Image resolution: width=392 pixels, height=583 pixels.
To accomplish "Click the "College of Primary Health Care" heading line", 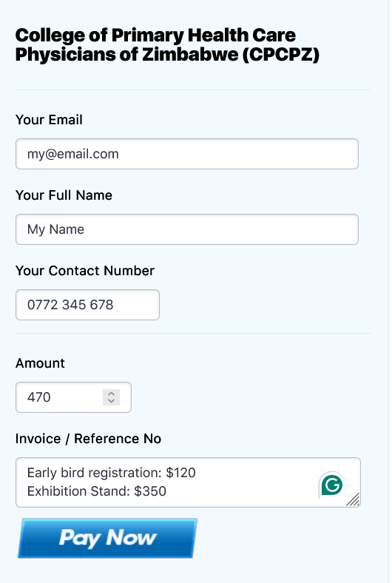I will point(155,36).
